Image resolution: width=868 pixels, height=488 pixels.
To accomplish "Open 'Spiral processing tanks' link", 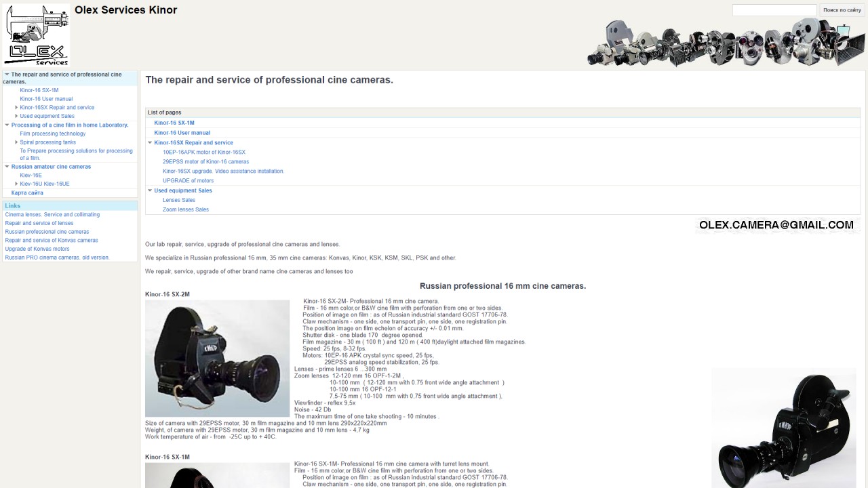I will point(48,143).
